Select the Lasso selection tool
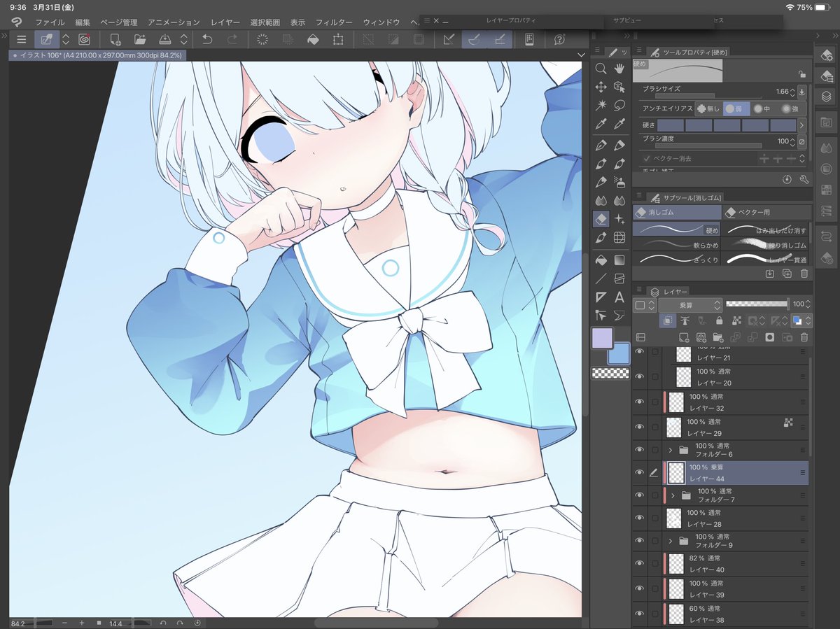This screenshot has height=629, width=840. point(619,106)
